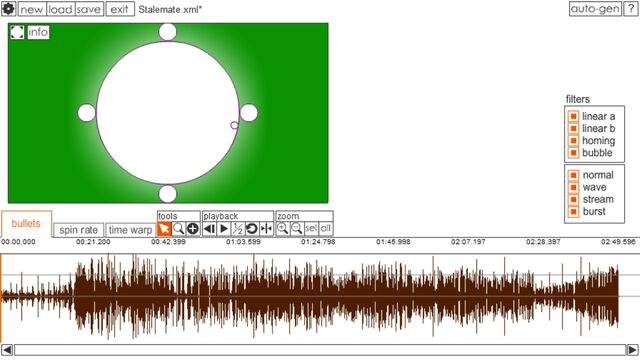
Task: Click the top spawner circle in preview
Action: click(167, 32)
